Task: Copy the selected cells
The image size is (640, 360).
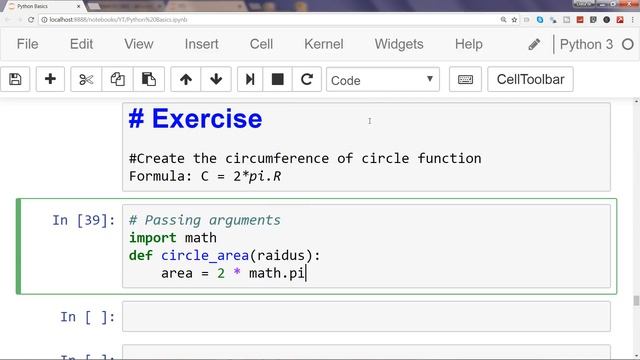Action: [x=118, y=79]
